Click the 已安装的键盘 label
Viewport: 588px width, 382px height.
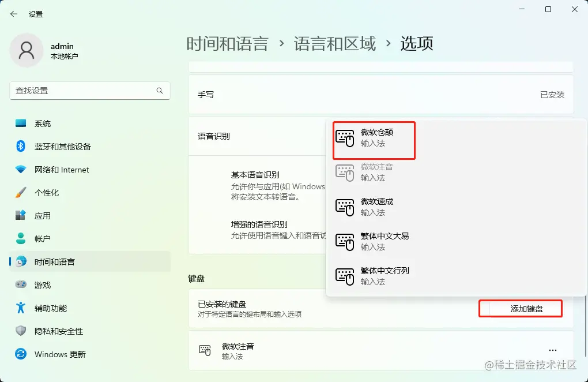[x=222, y=304]
